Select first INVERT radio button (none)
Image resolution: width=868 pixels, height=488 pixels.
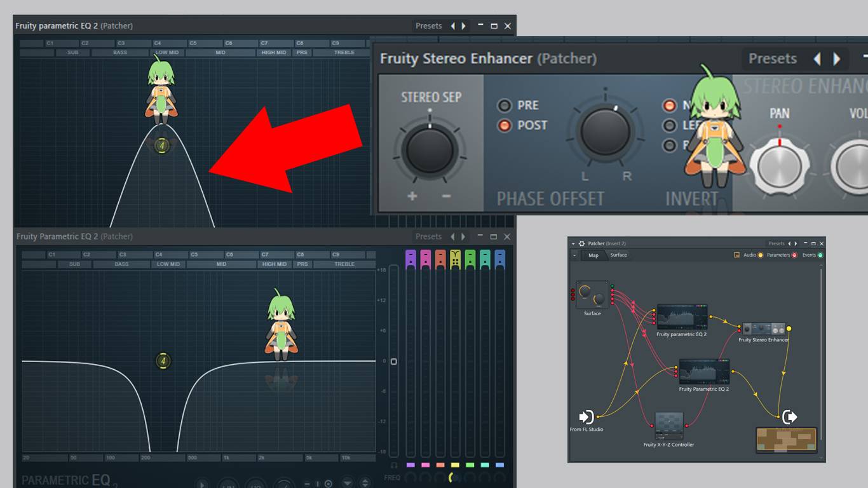point(670,105)
